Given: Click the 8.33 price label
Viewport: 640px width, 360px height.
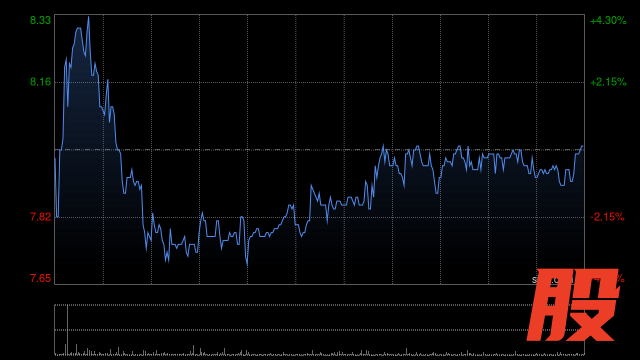Looking at the screenshot, I should 40,20.
